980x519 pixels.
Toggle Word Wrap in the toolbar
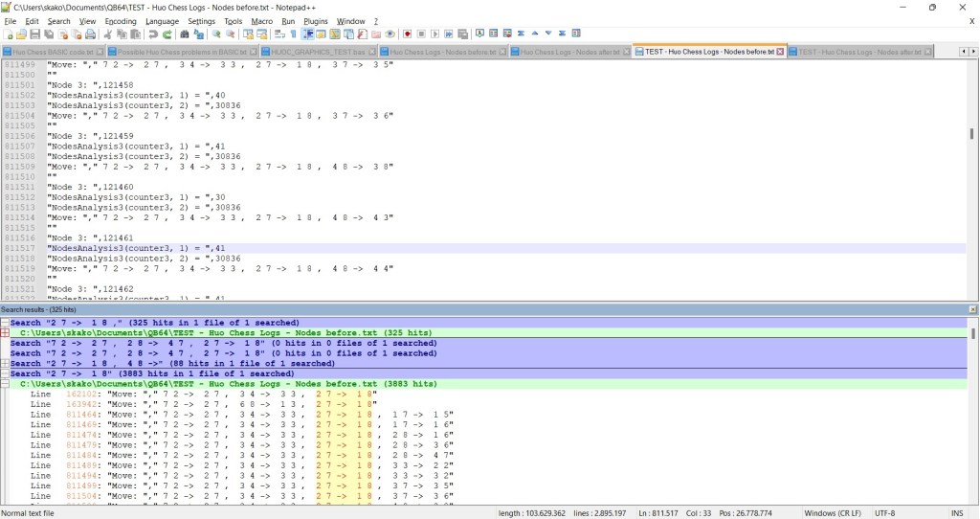point(279,34)
